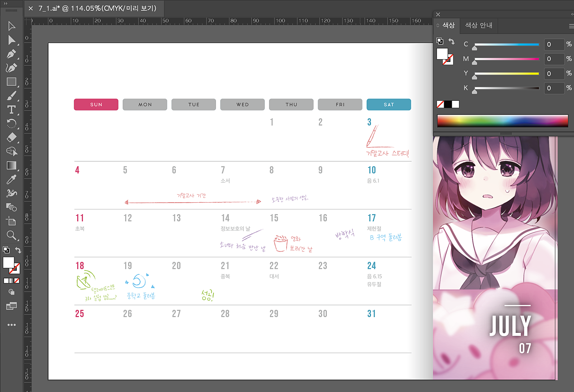Click the black swatch in color panel
574x392 pixels.
(x=448, y=104)
